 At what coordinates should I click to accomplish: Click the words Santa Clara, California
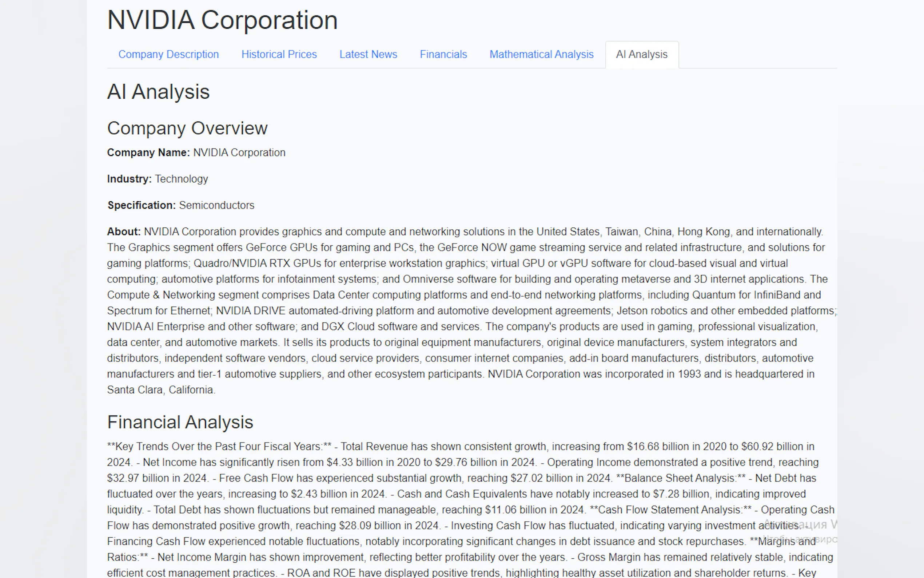(x=161, y=390)
